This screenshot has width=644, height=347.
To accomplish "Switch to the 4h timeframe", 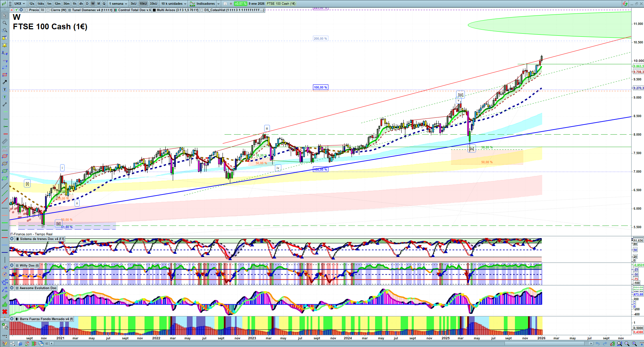I will coord(81,4).
